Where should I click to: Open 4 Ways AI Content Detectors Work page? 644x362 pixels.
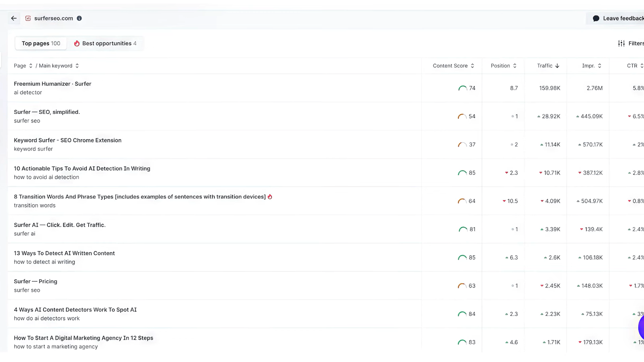[x=75, y=310]
